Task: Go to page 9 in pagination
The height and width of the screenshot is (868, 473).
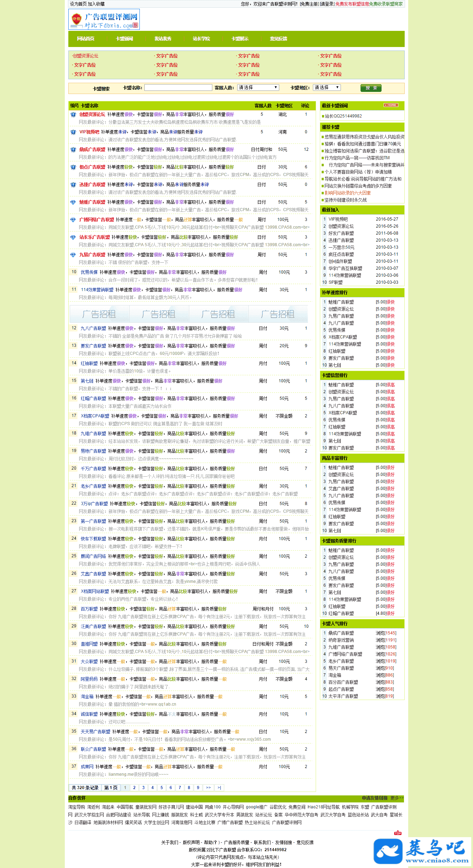Action: [198, 788]
